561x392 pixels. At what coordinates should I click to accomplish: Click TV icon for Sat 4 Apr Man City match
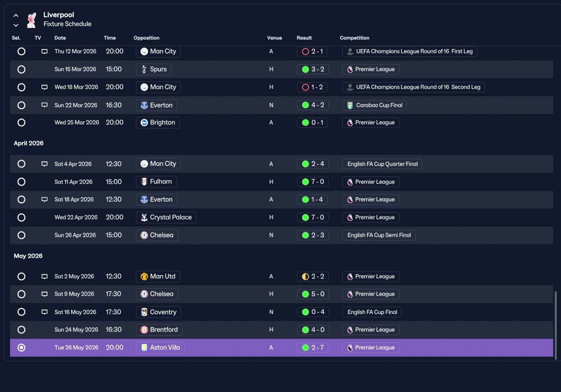point(44,164)
